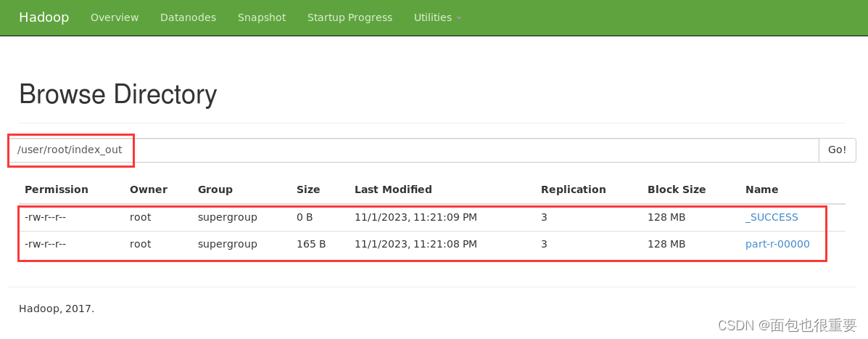
Task: Open the _SUCCESS file link
Action: click(772, 217)
